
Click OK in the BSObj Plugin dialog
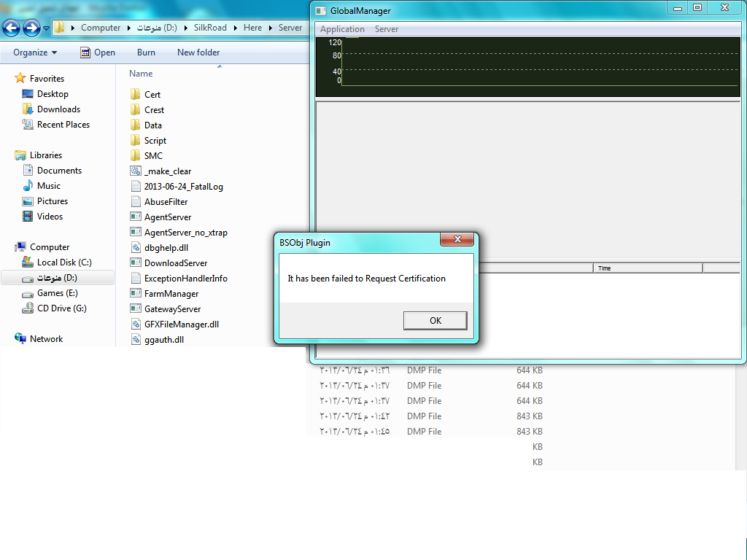point(435,321)
